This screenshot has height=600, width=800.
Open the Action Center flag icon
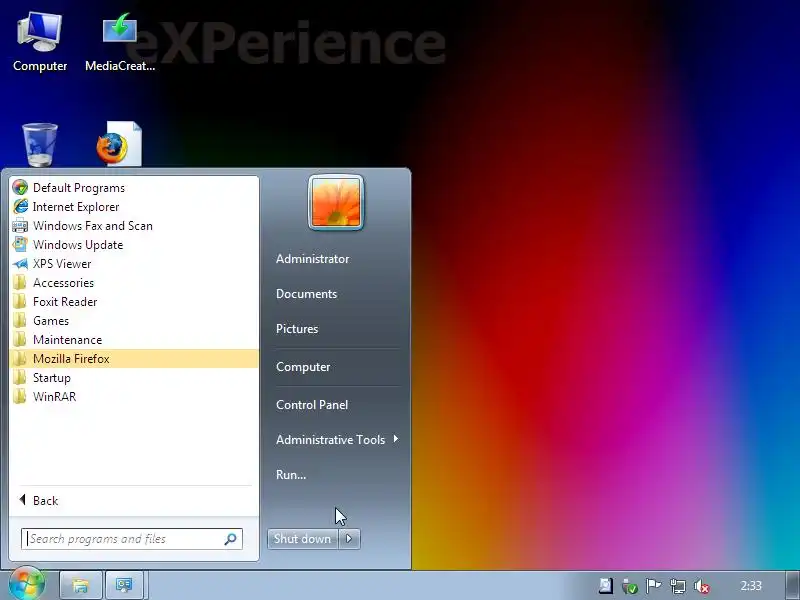pyautogui.click(x=653, y=586)
